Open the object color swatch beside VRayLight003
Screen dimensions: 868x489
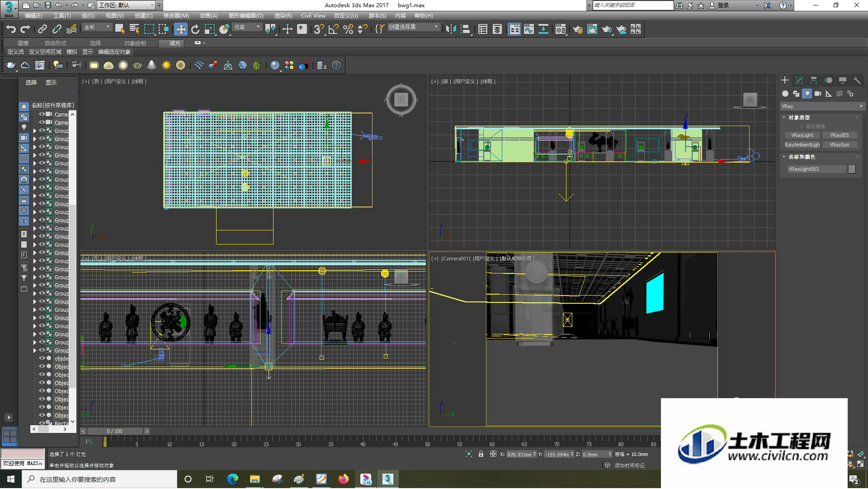[x=852, y=169]
